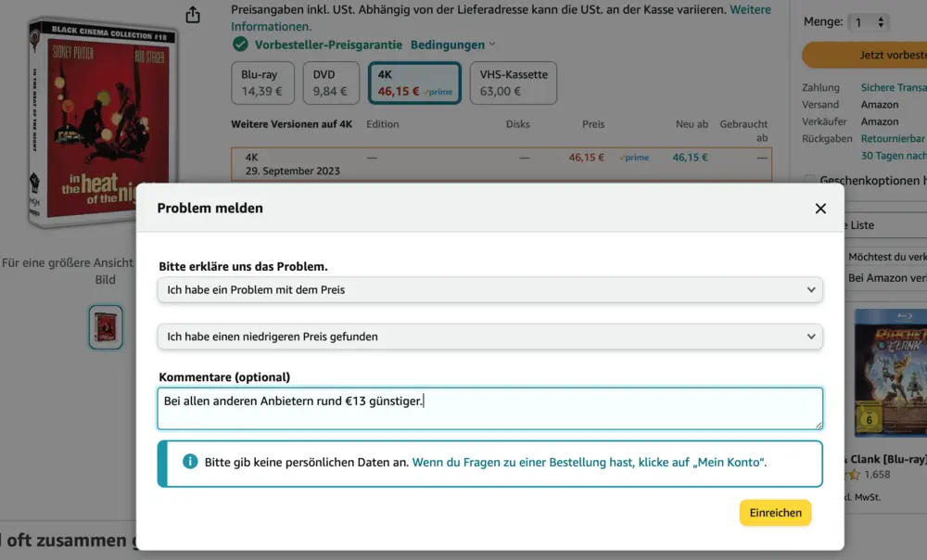Open the Retournierbar returns link
The height and width of the screenshot is (560, 927).
[x=894, y=138]
